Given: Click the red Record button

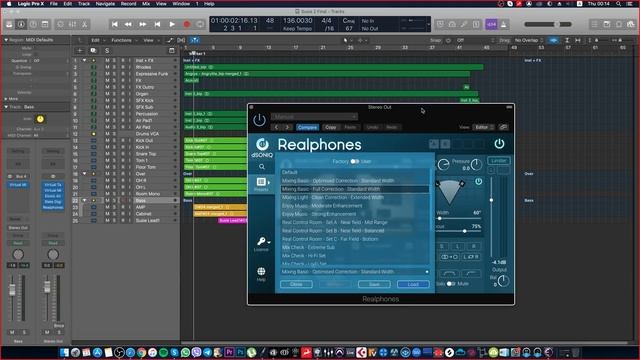Looking at the screenshot, I should tap(187, 24).
